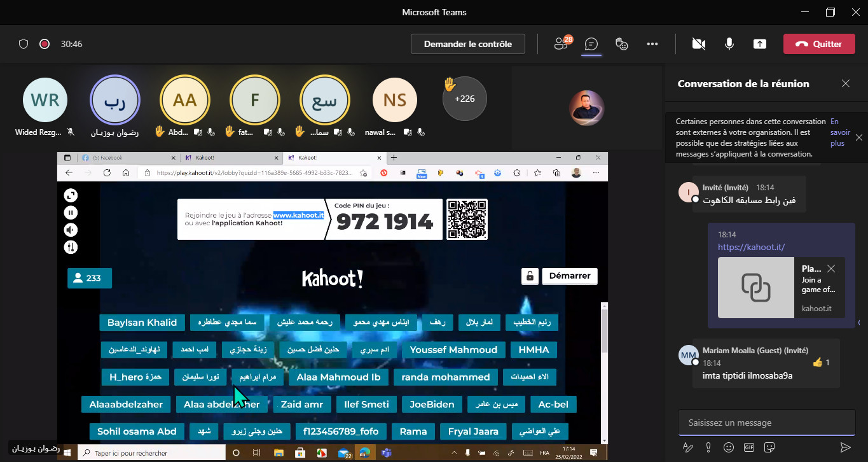Turn on the camera
This screenshot has height=462, width=868.
[699, 44]
